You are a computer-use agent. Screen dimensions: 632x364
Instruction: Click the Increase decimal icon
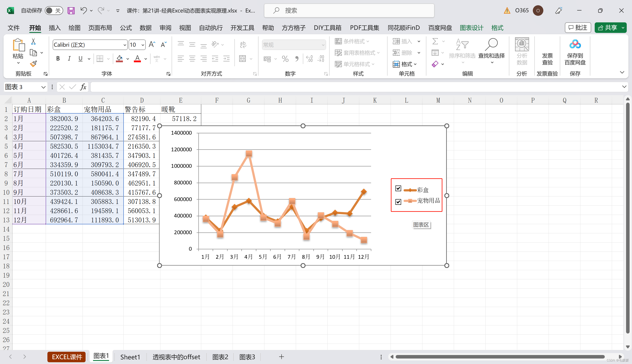coord(309,59)
